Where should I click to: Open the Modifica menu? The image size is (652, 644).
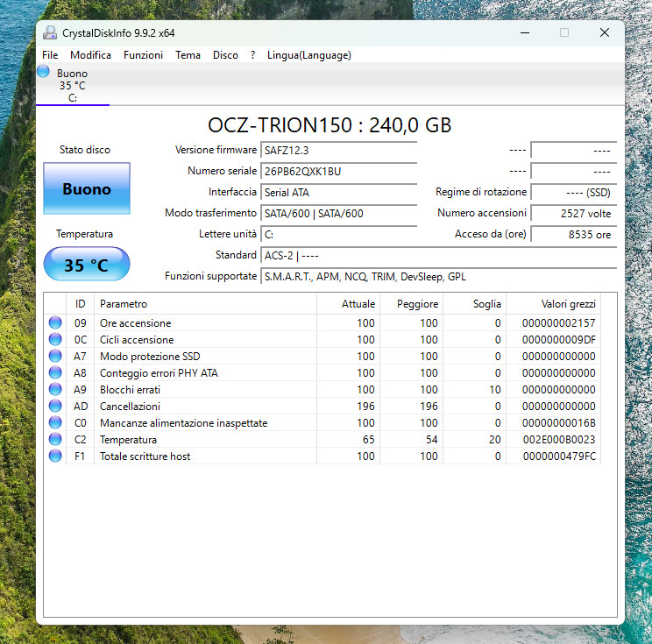click(90, 55)
